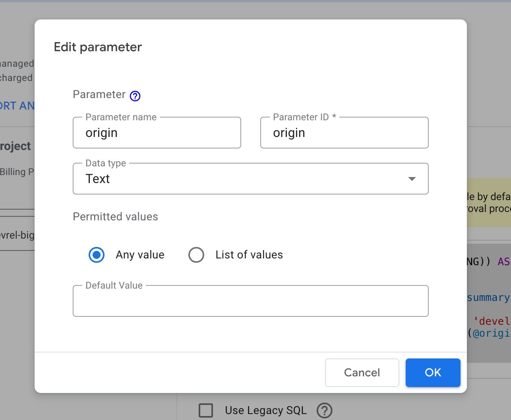Click the Permitted values section label
Screen dimensions: 511x420
(x=115, y=216)
